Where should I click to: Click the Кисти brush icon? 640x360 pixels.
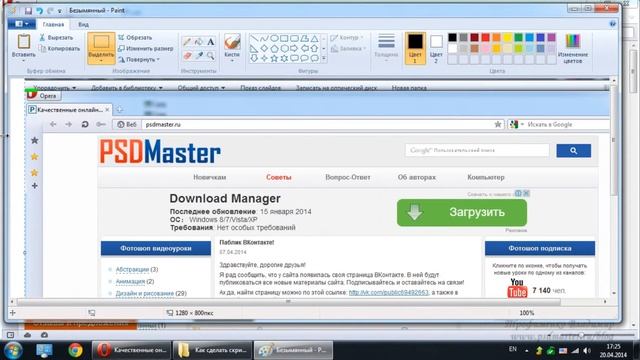pyautogui.click(x=232, y=42)
